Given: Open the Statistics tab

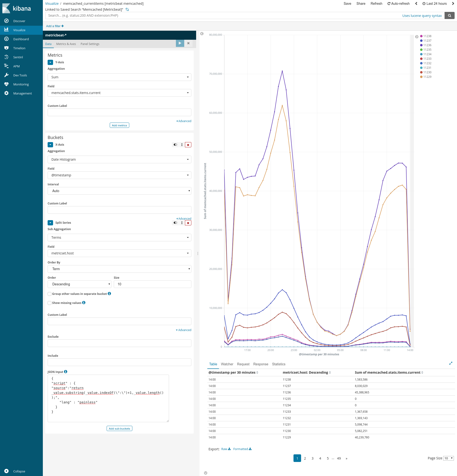Looking at the screenshot, I should [278, 364].
